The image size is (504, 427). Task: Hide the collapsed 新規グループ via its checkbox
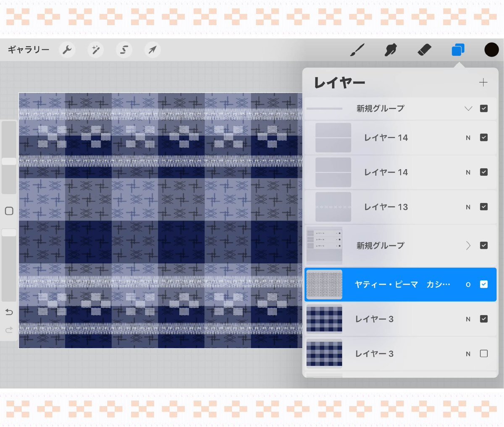click(484, 246)
